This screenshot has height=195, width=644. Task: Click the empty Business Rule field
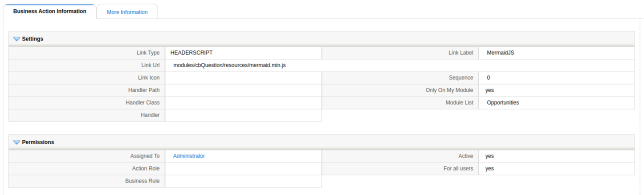coord(243,181)
